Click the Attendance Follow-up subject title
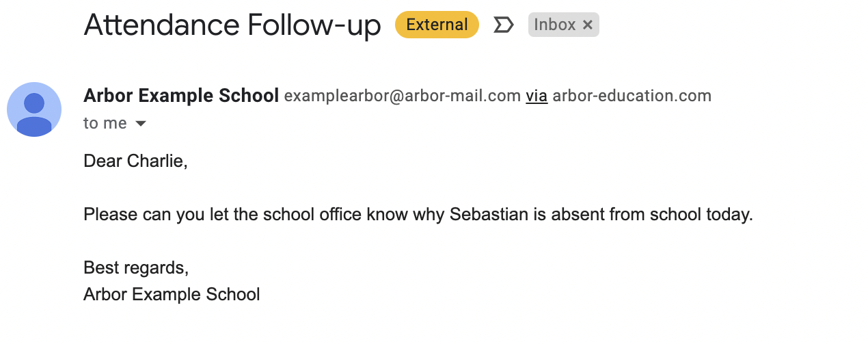868x342 pixels. [232, 25]
